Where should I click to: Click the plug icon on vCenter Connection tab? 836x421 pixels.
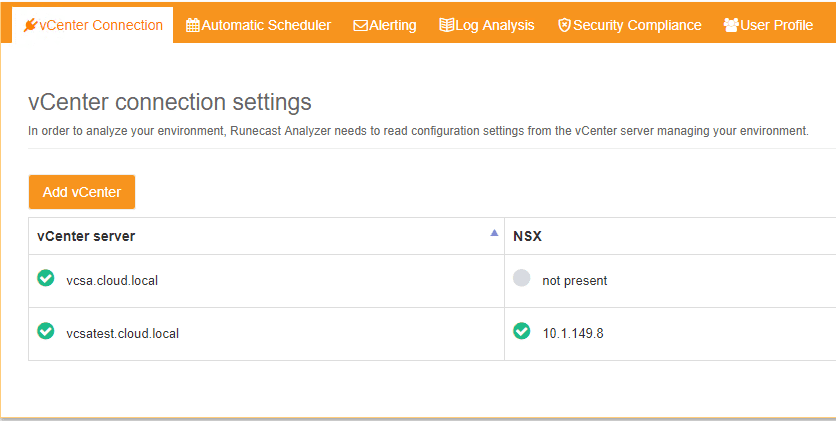(30, 25)
